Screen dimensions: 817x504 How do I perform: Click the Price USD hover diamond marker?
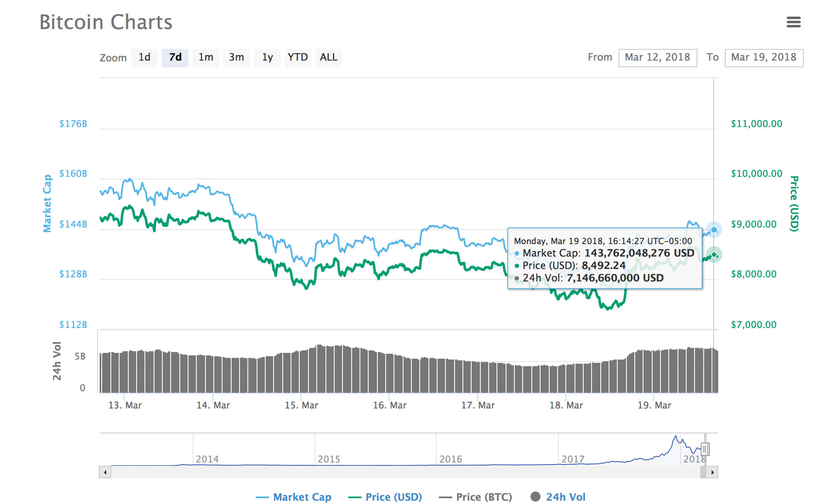coord(714,254)
